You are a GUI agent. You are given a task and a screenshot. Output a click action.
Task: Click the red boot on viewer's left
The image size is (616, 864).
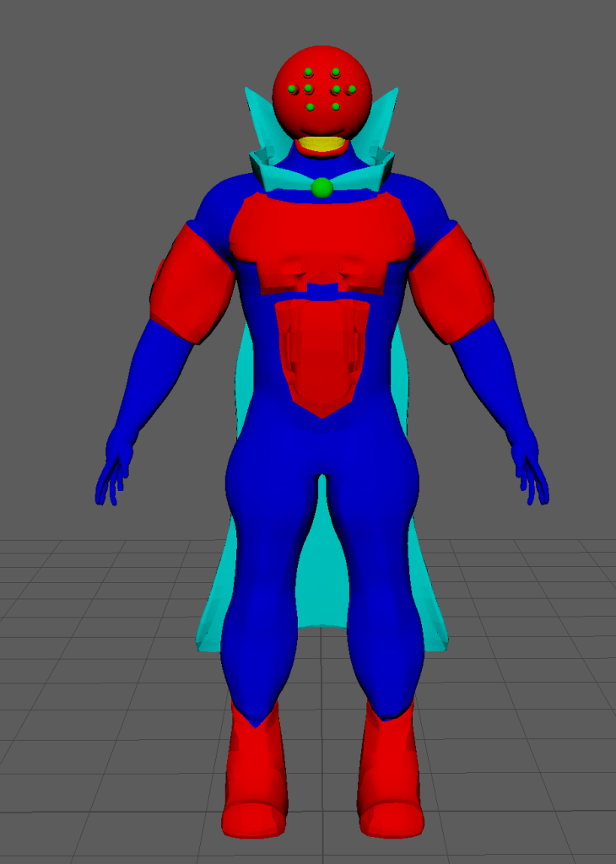[x=254, y=776]
